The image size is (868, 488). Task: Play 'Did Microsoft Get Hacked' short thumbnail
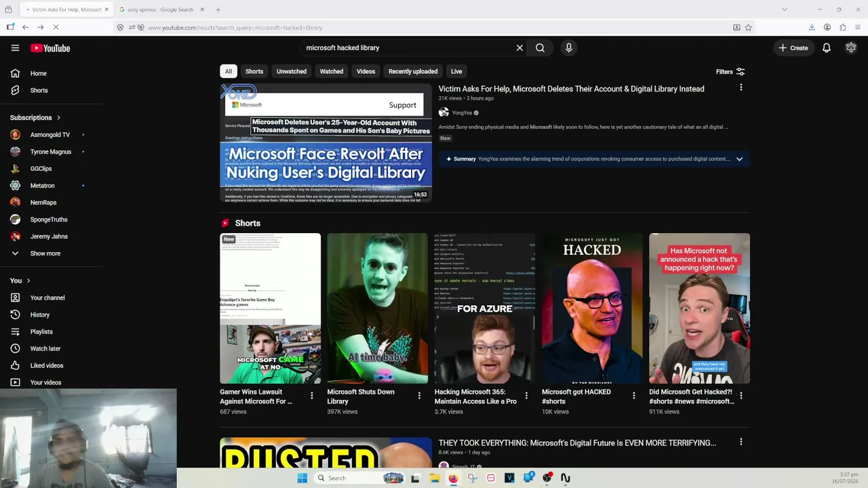(x=699, y=308)
